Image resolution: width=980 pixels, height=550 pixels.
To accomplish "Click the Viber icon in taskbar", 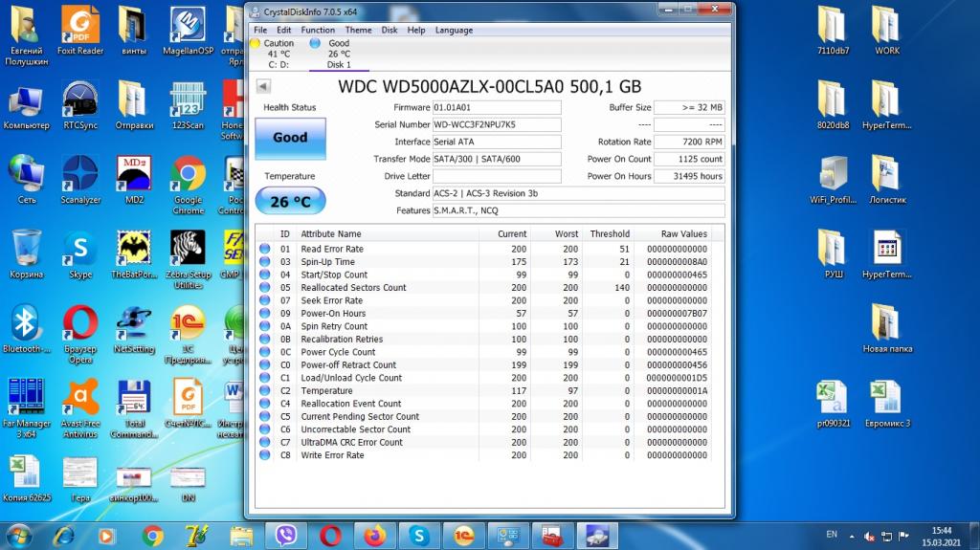I will (x=286, y=536).
